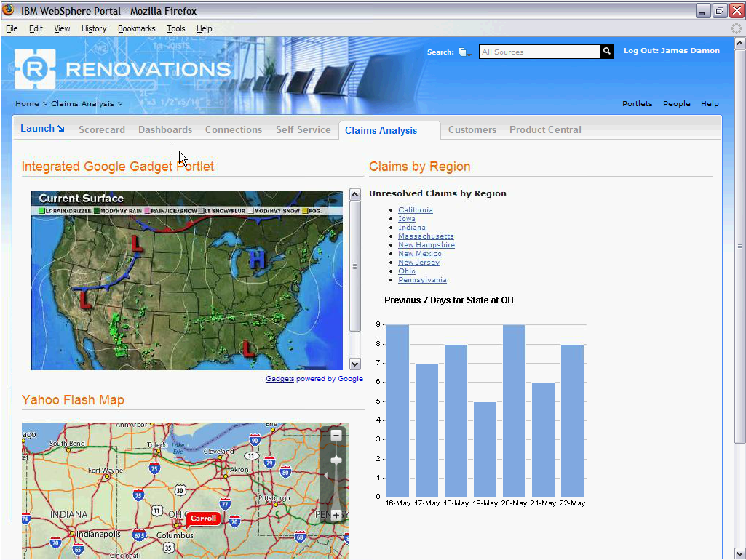Click the browser activity throbber icon
The width and height of the screenshot is (746, 560).
coord(737,28)
